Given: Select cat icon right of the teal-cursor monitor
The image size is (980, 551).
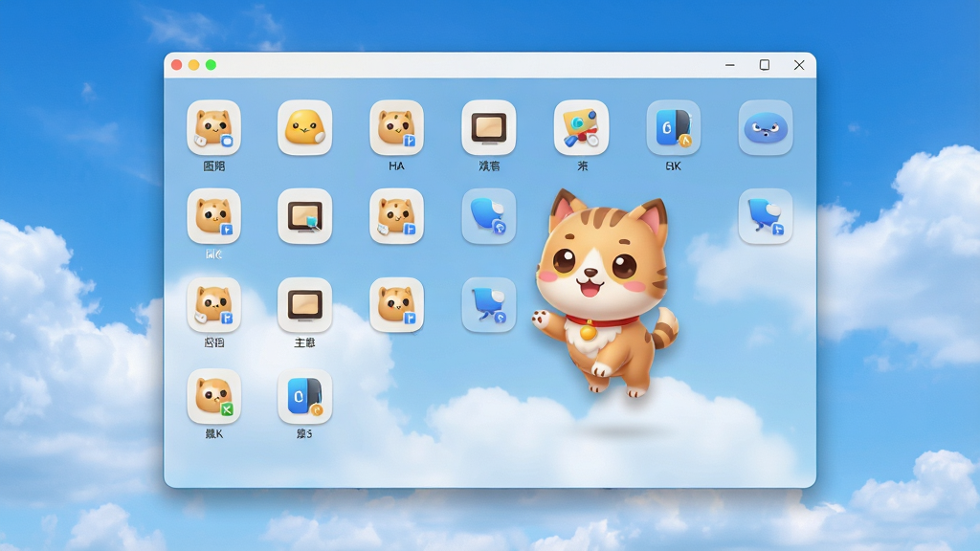Looking at the screenshot, I should (x=396, y=216).
